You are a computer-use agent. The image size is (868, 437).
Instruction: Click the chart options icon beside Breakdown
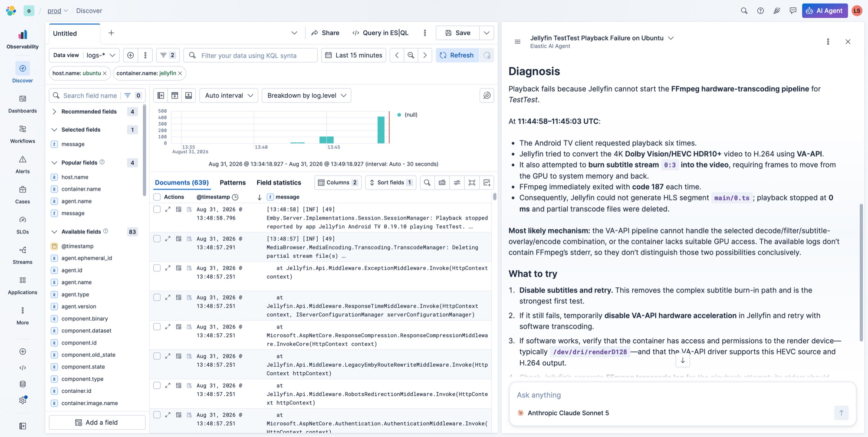pos(487,95)
